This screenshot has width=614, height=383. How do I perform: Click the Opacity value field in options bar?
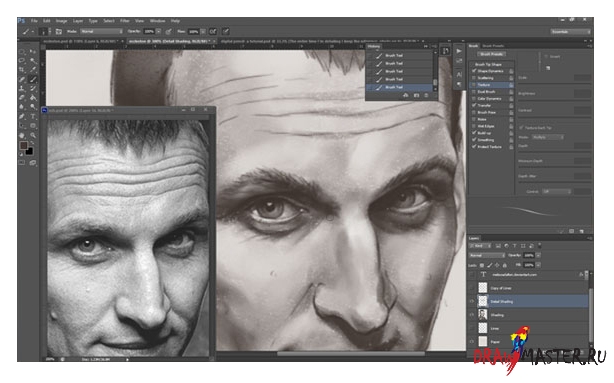(149, 31)
